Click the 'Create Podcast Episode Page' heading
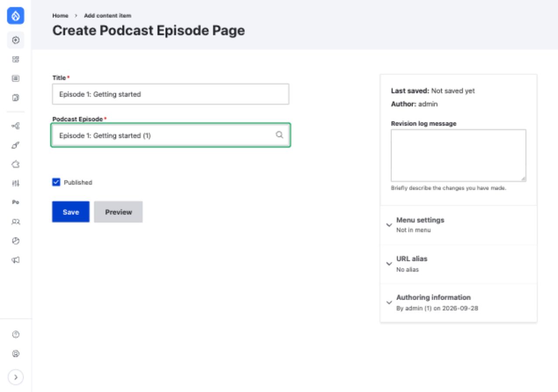The image size is (558, 392). 149,30
